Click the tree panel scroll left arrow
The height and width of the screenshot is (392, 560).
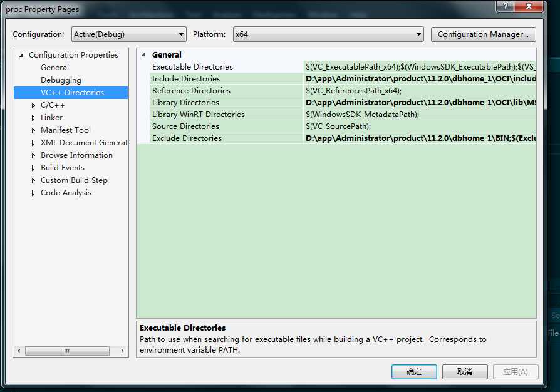(19, 351)
